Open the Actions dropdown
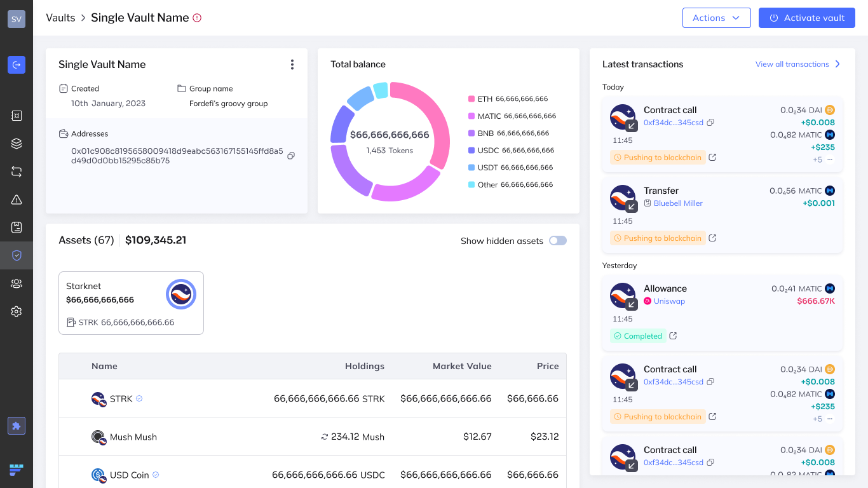868x488 pixels. coord(717,18)
